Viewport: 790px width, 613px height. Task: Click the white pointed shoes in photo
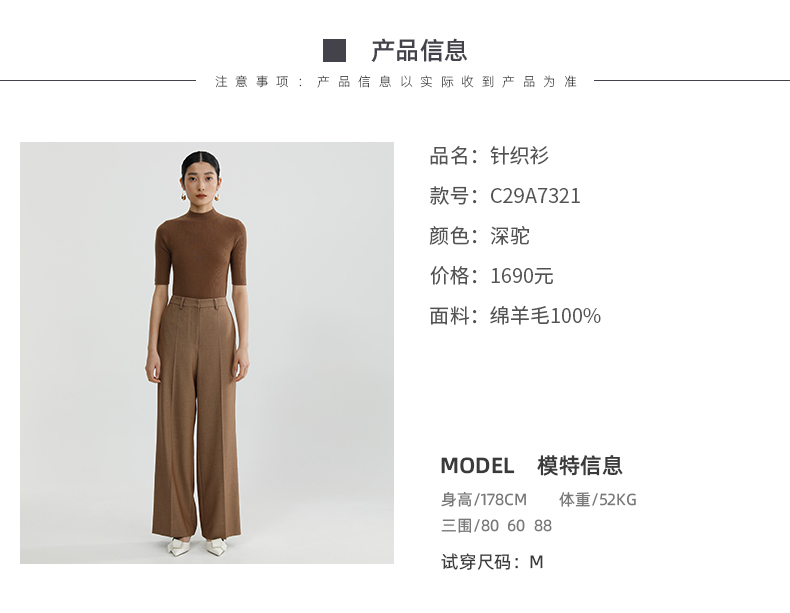pyautogui.click(x=198, y=547)
